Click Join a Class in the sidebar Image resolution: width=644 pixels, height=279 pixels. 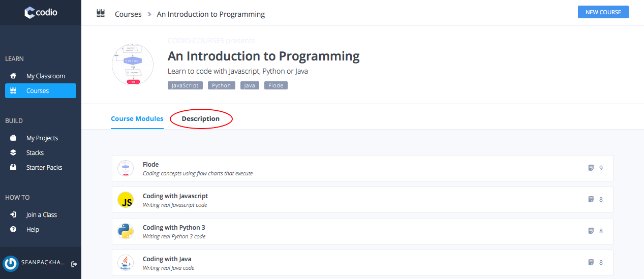click(41, 215)
